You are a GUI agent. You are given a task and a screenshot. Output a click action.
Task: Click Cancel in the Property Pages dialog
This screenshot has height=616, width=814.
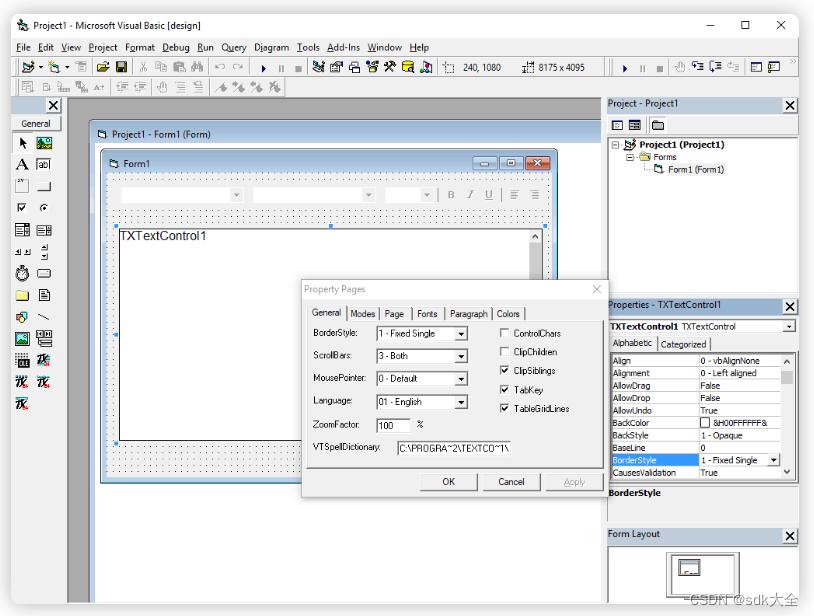pos(511,481)
